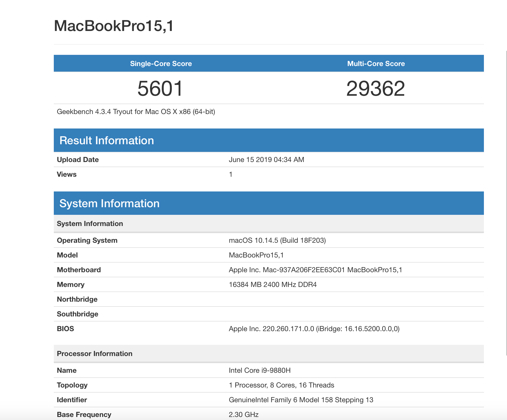Select the Intel Core i9-9880H value
This screenshot has width=507, height=420.
(x=260, y=370)
